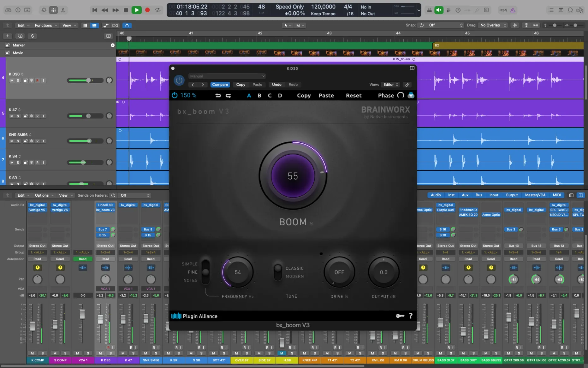Screen dimensions: 588x368
Task: Click the Drive knob showing OFF
Action: 339,272
